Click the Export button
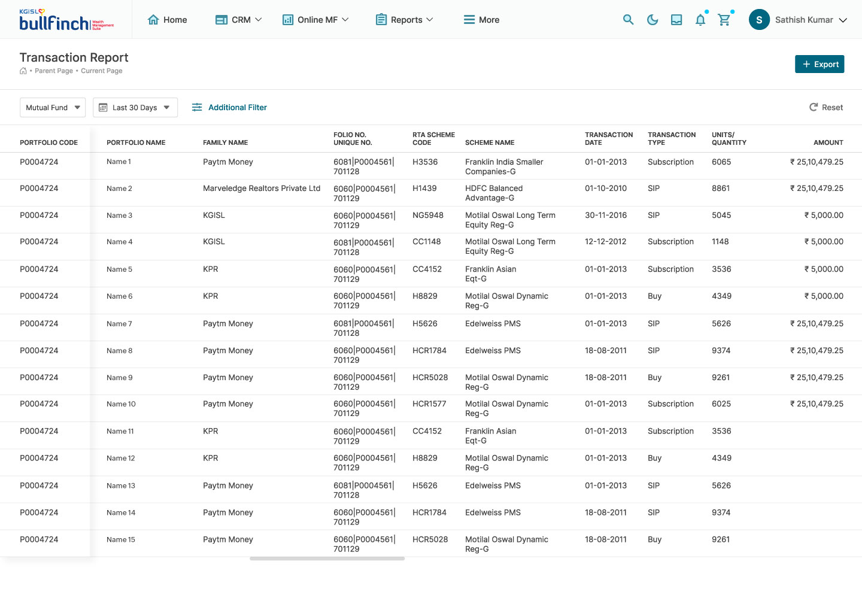Screen dimensions: 862x616 coord(819,64)
